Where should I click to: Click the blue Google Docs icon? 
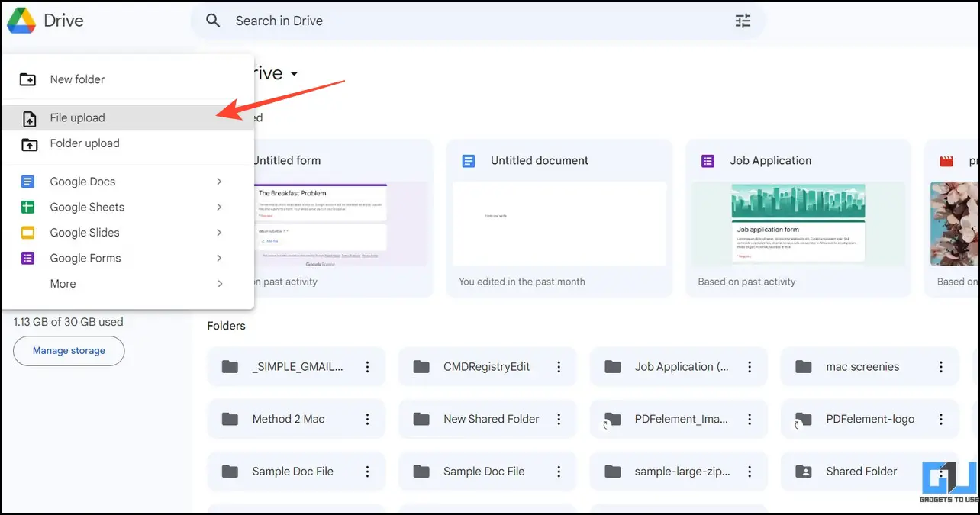(x=28, y=182)
